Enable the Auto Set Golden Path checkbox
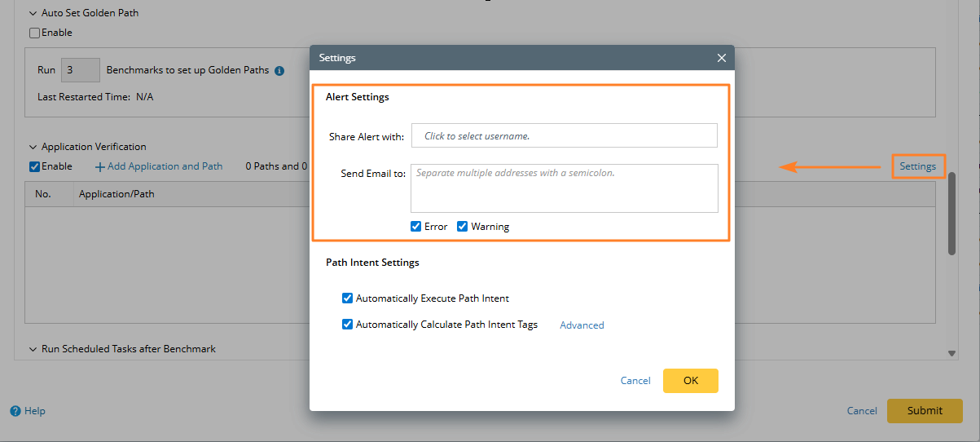 [34, 33]
